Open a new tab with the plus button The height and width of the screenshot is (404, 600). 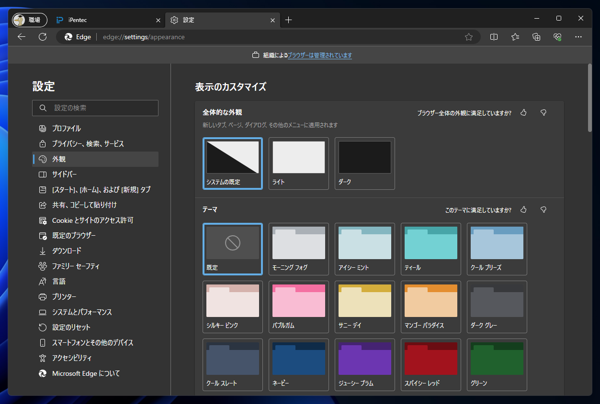click(x=288, y=19)
